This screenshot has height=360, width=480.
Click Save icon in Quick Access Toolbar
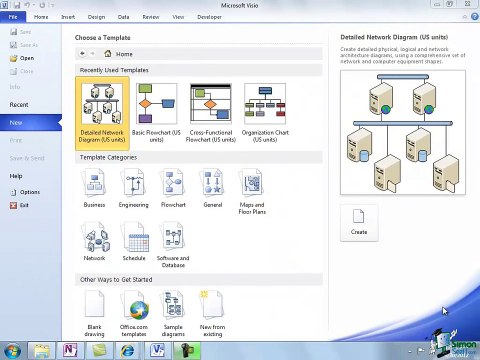(17, 5)
